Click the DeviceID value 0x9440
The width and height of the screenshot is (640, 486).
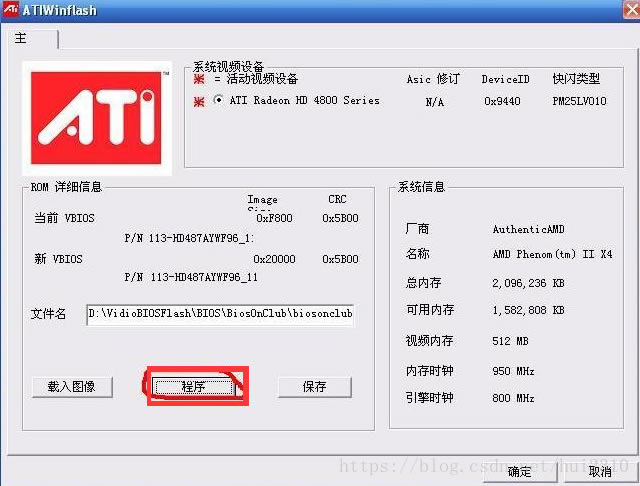click(502, 101)
